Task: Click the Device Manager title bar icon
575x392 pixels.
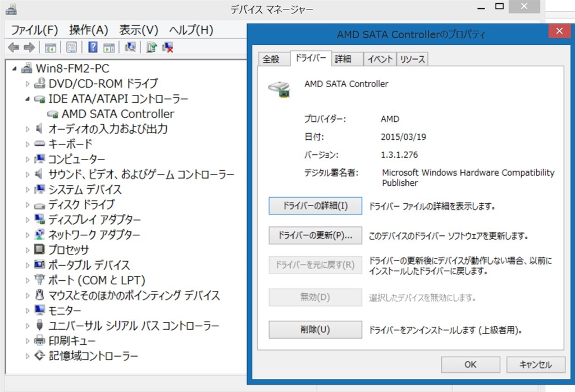Action: point(11,9)
